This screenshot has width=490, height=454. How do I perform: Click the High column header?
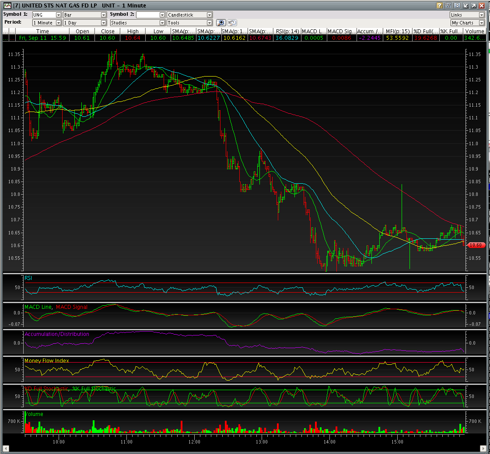[x=133, y=31]
